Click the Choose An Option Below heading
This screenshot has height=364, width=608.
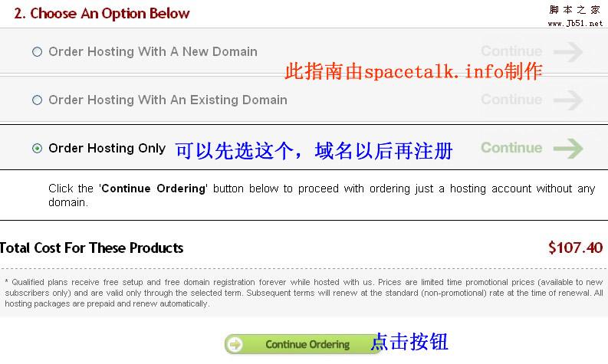point(102,14)
